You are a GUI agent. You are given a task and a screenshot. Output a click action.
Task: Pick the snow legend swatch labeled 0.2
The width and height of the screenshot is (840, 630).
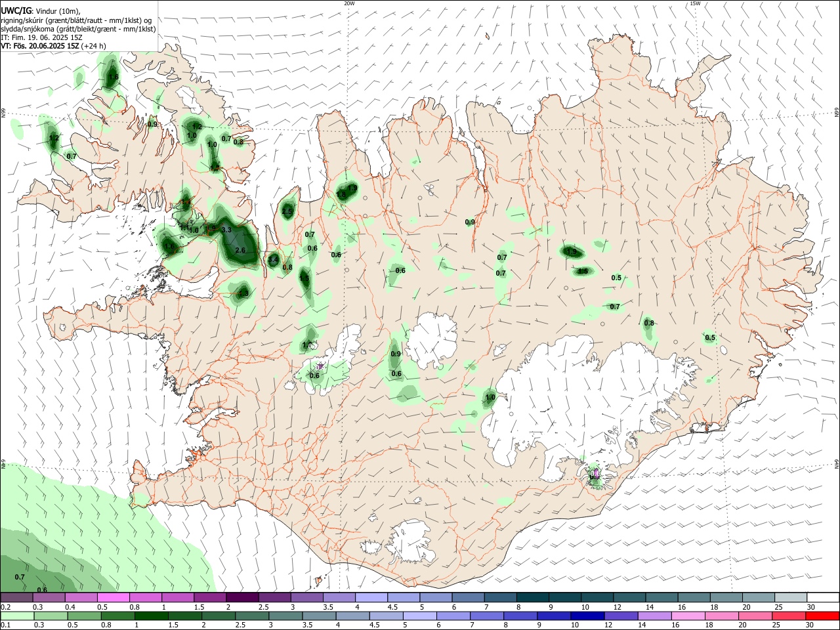coord(16,598)
